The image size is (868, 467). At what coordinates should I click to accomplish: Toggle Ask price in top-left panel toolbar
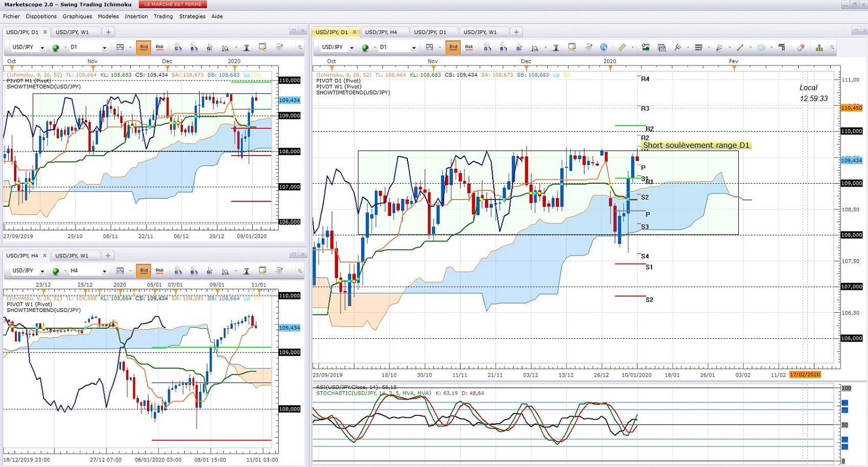pyautogui.click(x=160, y=47)
